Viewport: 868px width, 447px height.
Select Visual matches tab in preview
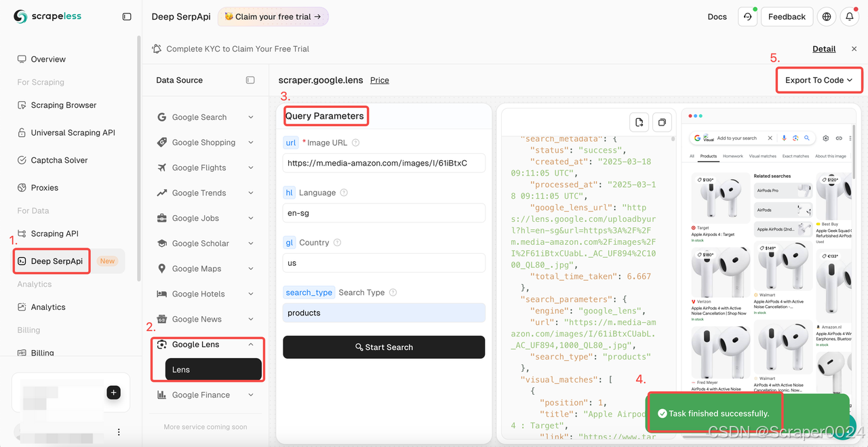coord(763,156)
